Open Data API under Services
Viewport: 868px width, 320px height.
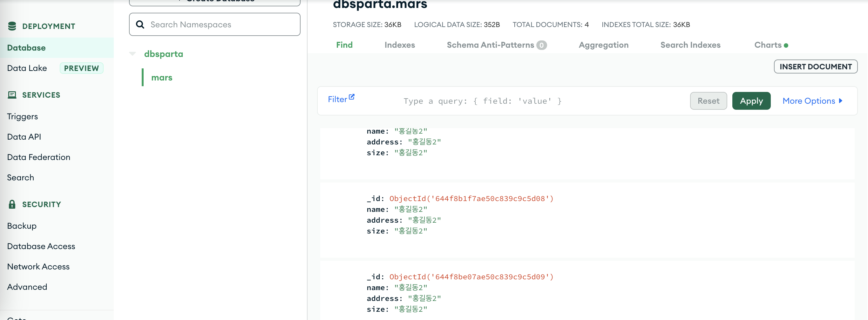(24, 136)
